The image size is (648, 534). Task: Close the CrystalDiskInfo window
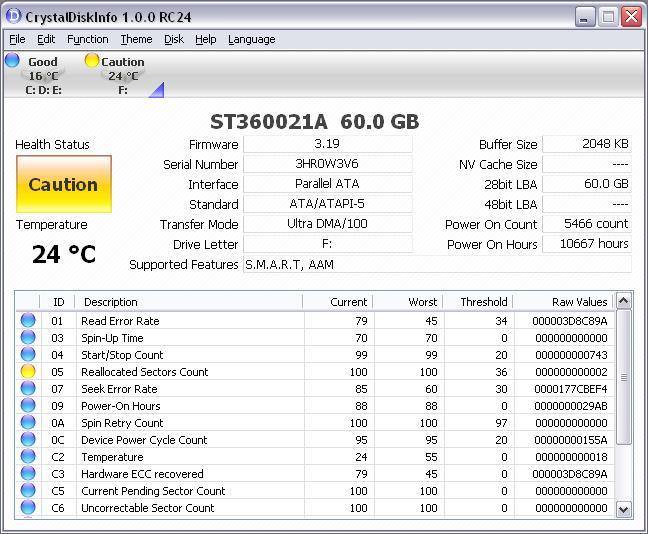pyautogui.click(x=632, y=17)
